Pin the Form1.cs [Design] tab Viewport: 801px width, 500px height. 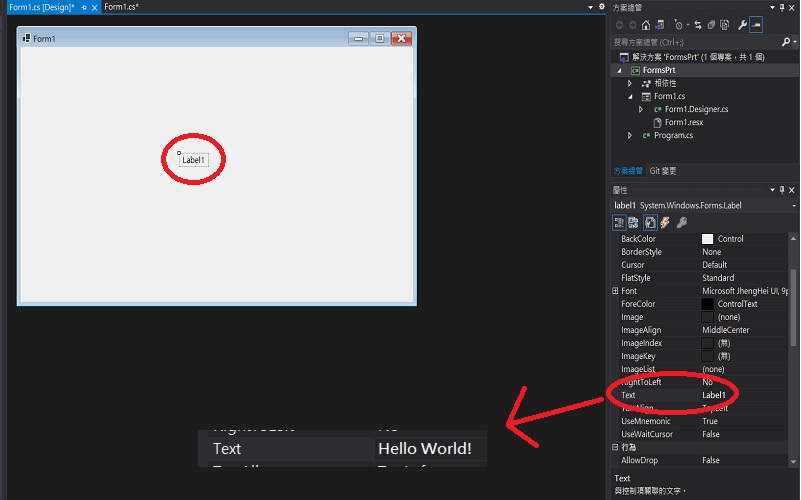[x=83, y=7]
